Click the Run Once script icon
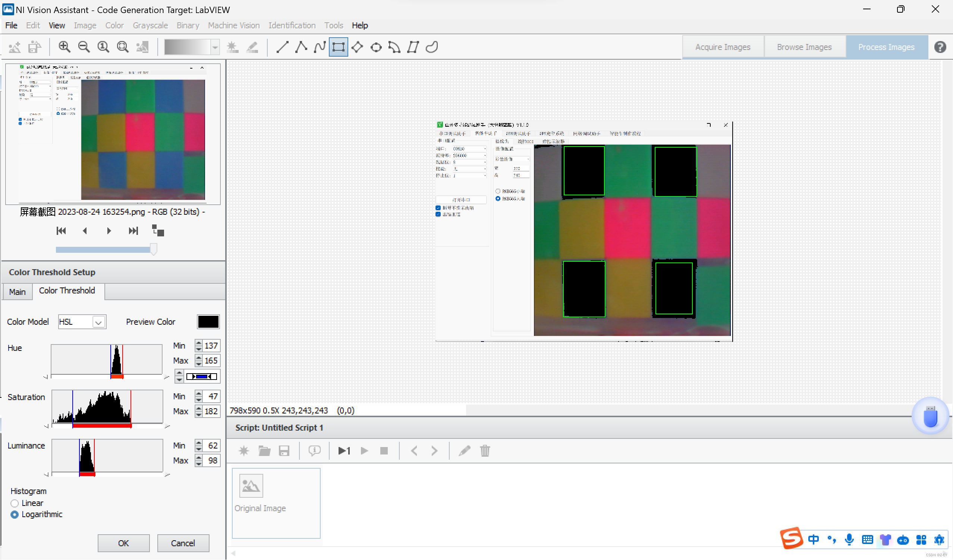Image resolution: width=953 pixels, height=560 pixels. click(344, 451)
